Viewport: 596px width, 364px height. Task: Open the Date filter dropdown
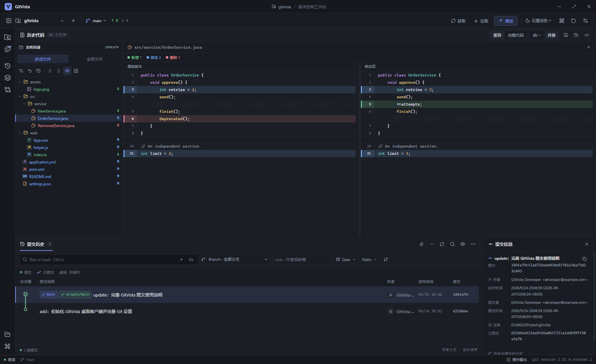click(x=346, y=259)
